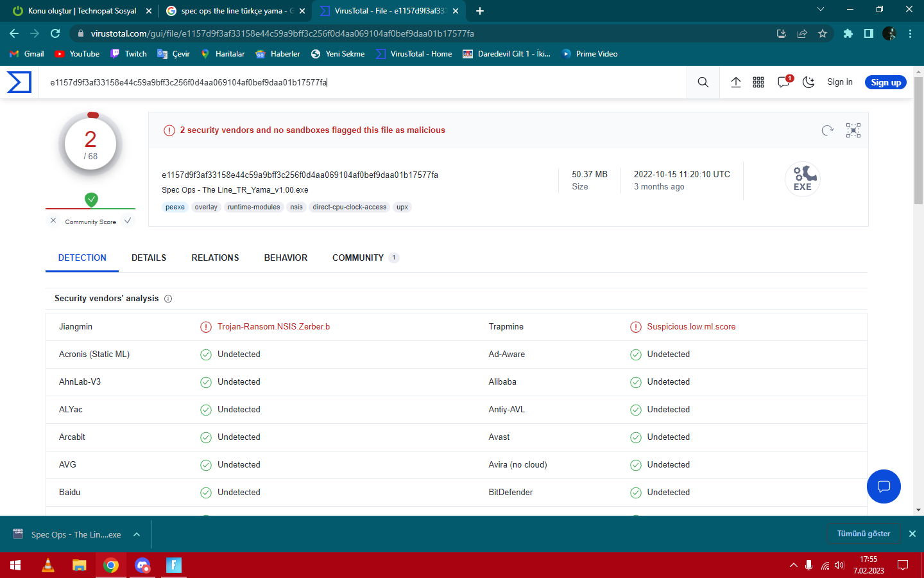Image resolution: width=924 pixels, height=578 pixels.
Task: Click the install app icon in address bar
Action: pos(782,33)
